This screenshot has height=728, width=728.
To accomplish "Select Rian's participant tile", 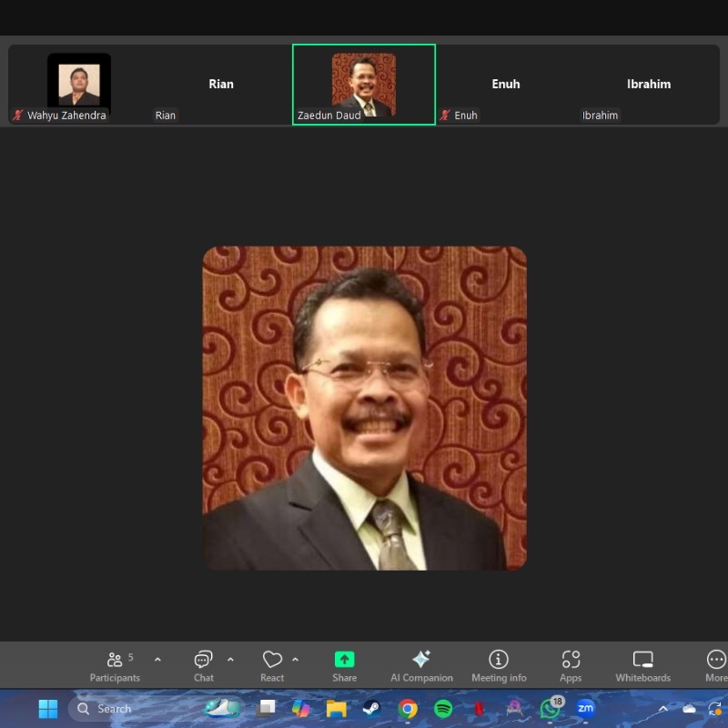I will pyautogui.click(x=221, y=84).
